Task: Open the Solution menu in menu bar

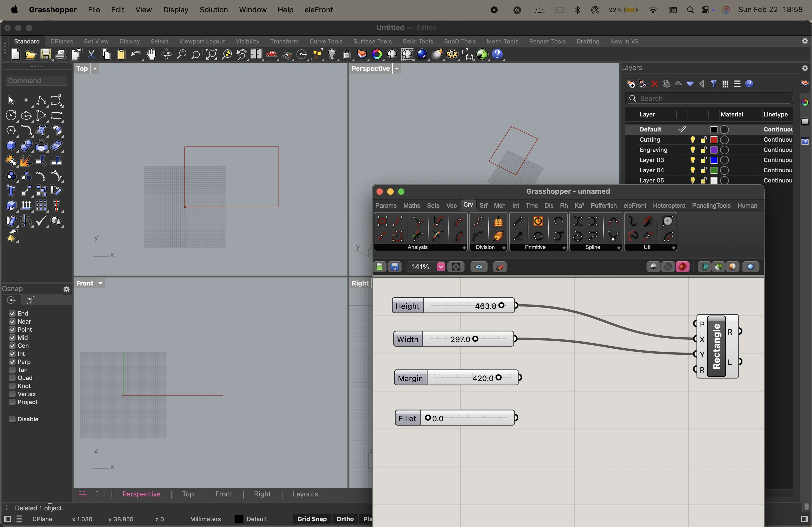Action: click(213, 10)
